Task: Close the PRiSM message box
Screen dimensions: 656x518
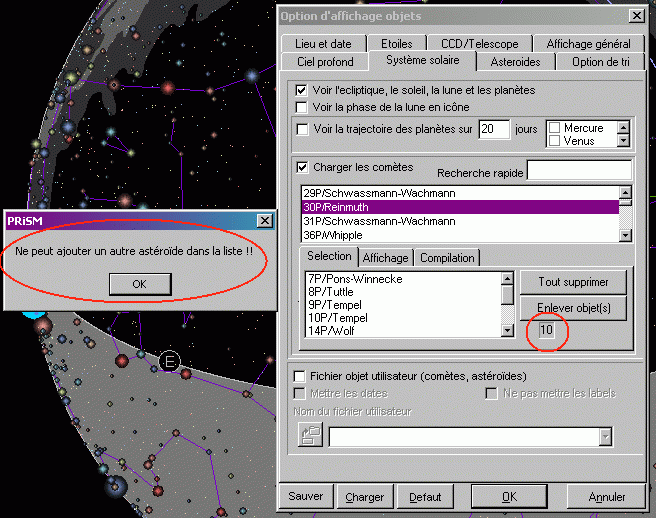Action: pyautogui.click(x=264, y=220)
